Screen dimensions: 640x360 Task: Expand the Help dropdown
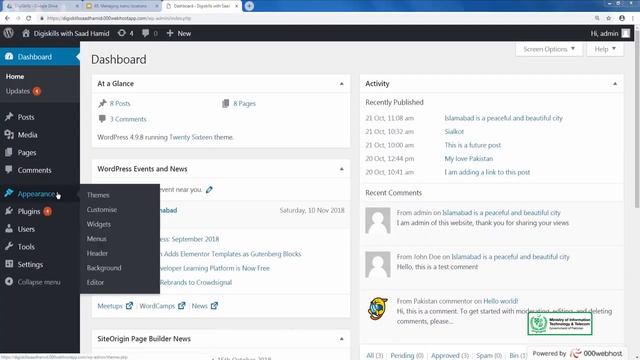click(605, 49)
